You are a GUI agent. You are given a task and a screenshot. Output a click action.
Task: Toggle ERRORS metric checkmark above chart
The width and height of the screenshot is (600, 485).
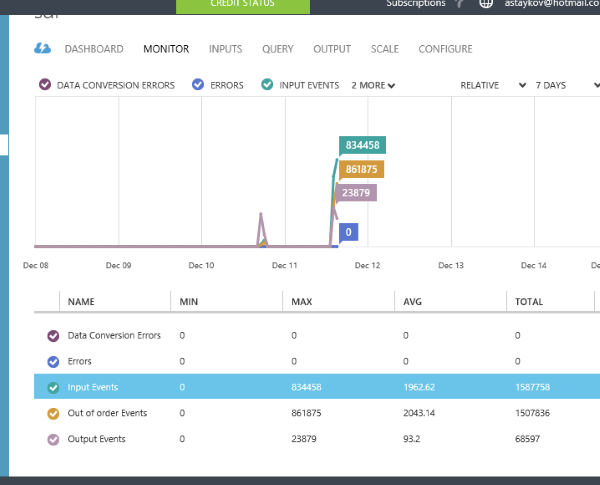[x=198, y=84]
